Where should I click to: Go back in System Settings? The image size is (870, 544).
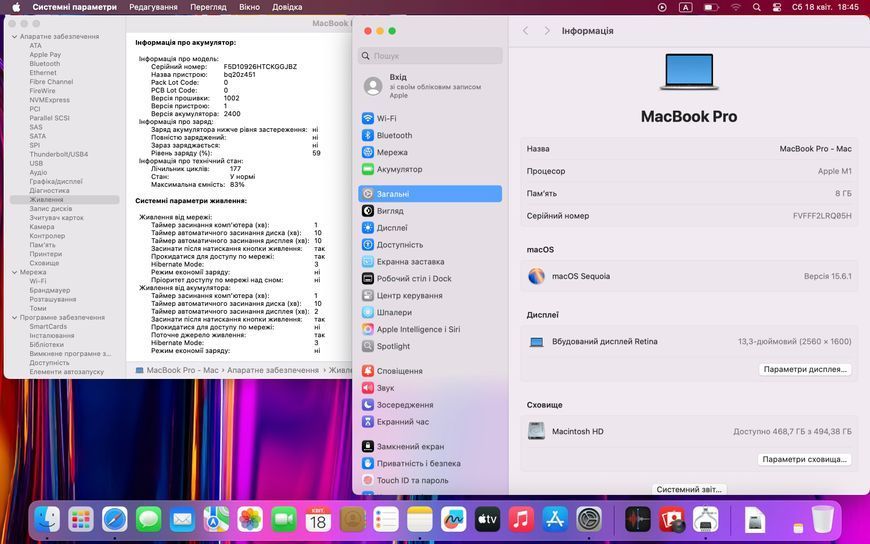[x=525, y=31]
